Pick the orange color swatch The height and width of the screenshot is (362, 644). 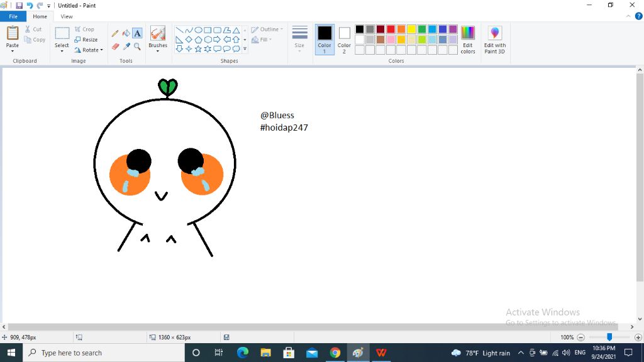coord(401,29)
